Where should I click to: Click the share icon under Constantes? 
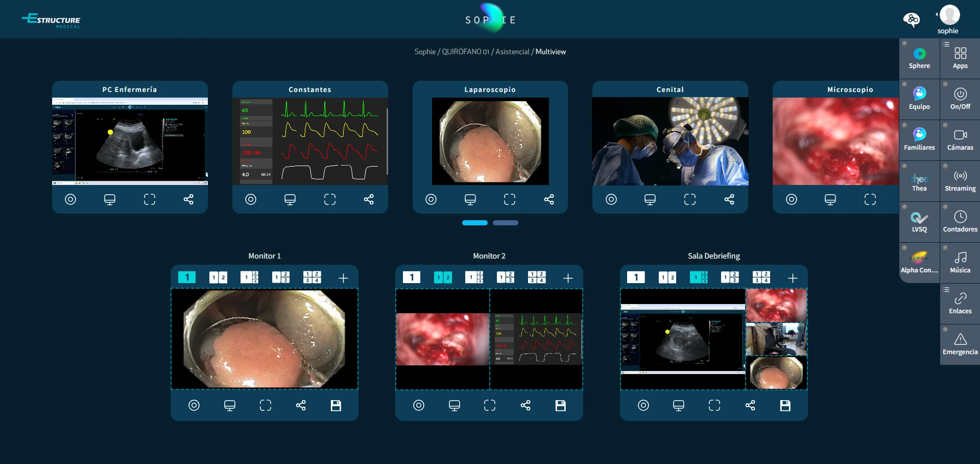point(369,199)
